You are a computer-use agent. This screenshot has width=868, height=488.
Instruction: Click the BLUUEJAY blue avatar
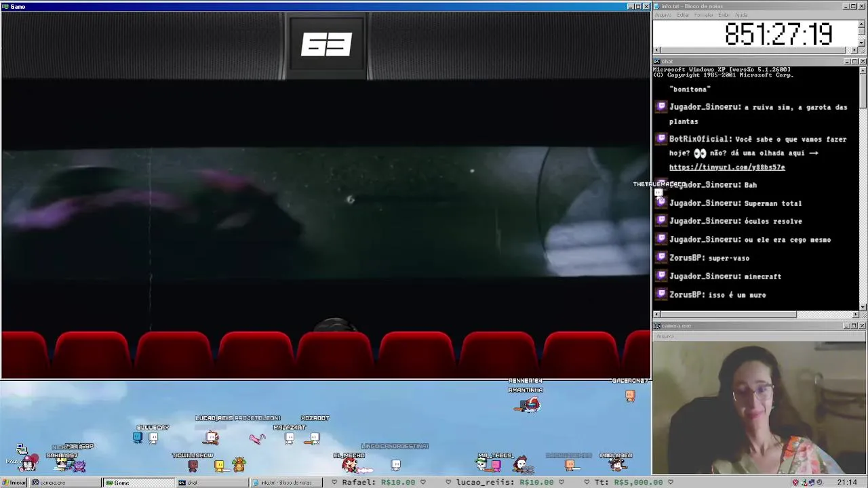tap(138, 438)
